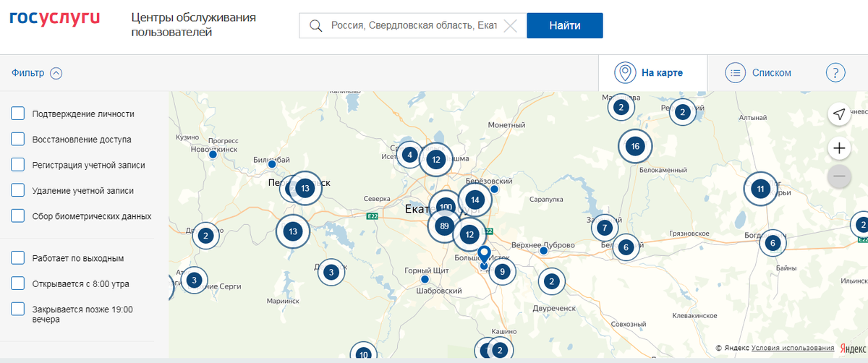
Task: Enable the Закрывается позже 19:00 вечера checkbox
Action: coord(18,309)
